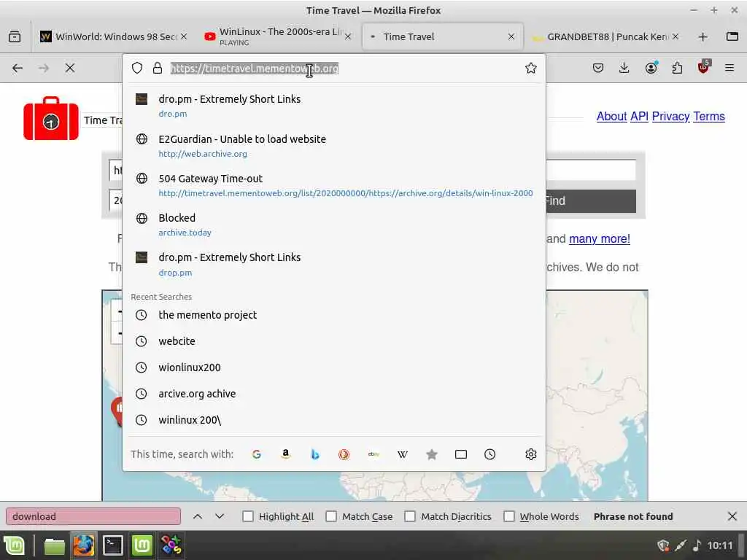Open the API link
Viewport: 747px width, 560px height.
click(x=639, y=116)
